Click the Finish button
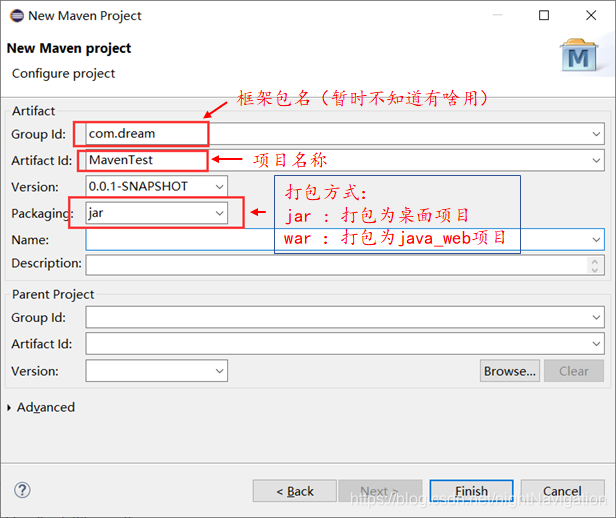Image resolution: width=616 pixels, height=518 pixels. pyautogui.click(x=471, y=491)
